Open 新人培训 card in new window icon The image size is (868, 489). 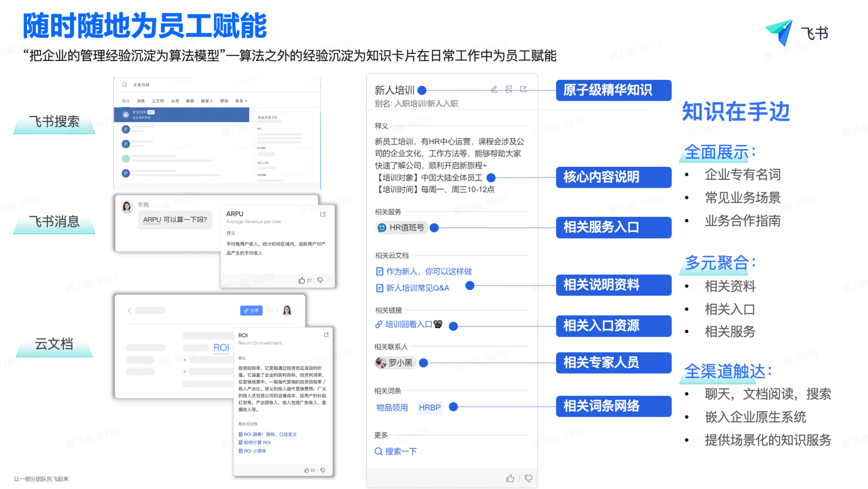523,89
